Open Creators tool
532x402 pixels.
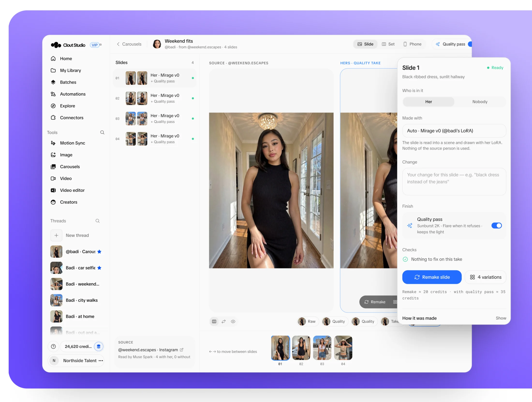[x=68, y=202]
